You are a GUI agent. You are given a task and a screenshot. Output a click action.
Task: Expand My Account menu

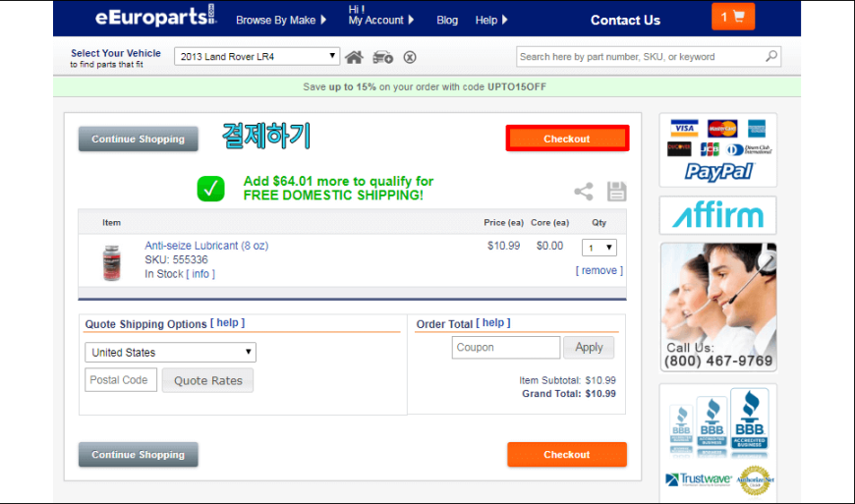pyautogui.click(x=380, y=21)
